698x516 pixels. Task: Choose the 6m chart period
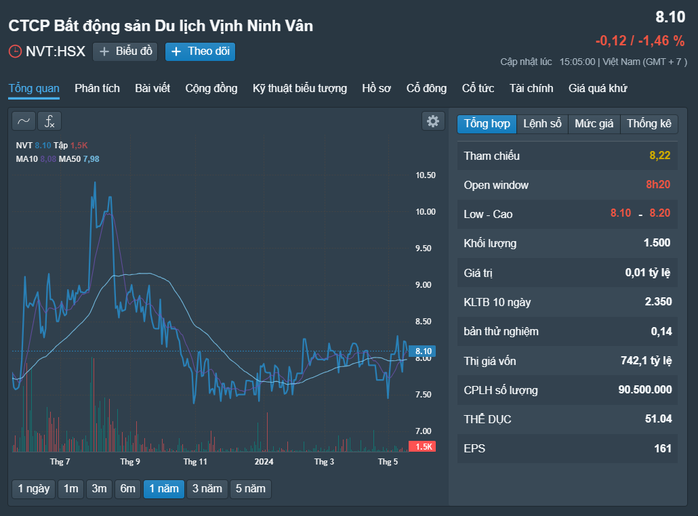pyautogui.click(x=128, y=489)
